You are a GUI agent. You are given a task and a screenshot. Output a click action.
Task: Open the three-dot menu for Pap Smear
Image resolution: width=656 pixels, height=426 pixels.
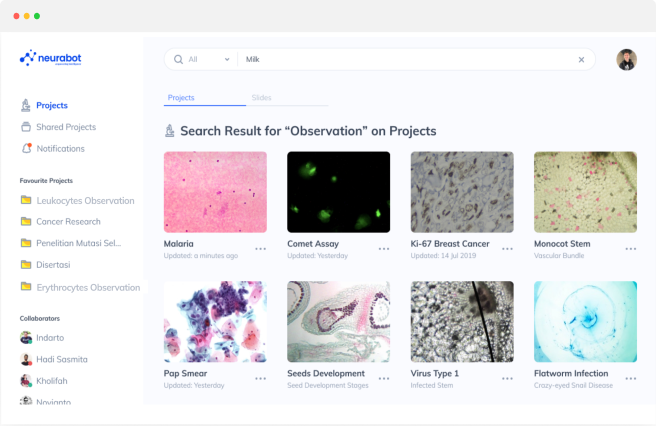[261, 379]
